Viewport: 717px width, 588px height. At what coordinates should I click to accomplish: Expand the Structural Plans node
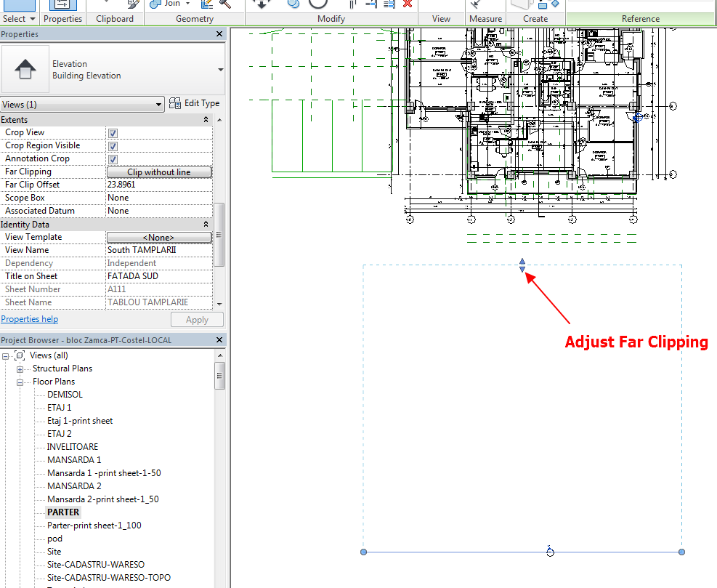20,369
